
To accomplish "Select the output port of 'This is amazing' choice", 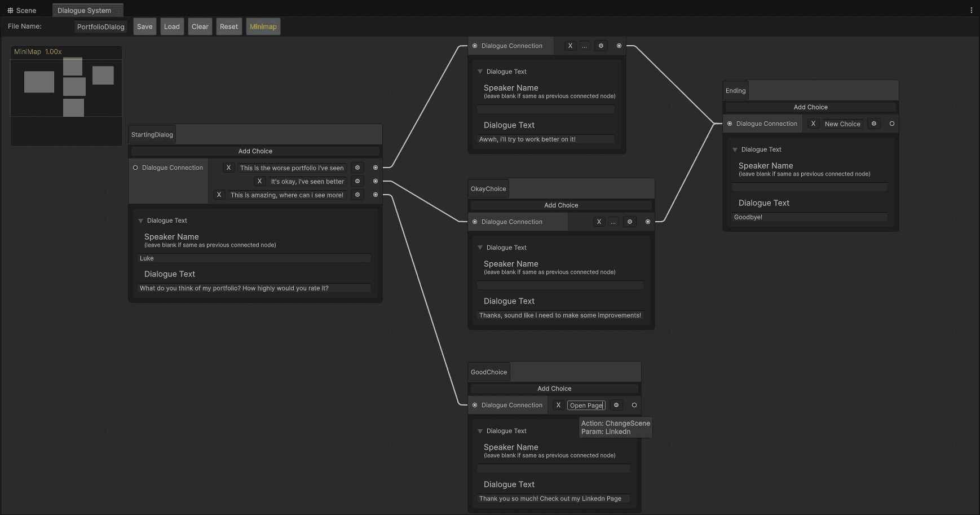I will point(376,195).
